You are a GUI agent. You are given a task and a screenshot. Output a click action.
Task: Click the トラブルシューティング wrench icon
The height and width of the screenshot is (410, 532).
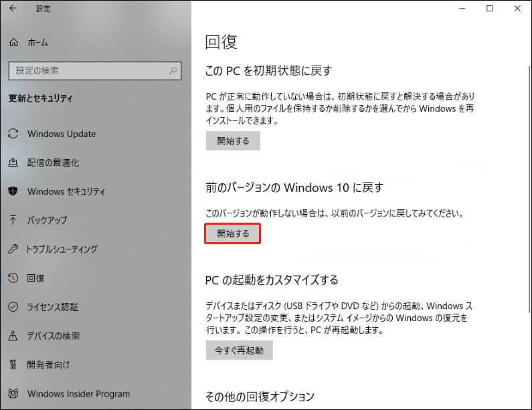click(13, 249)
